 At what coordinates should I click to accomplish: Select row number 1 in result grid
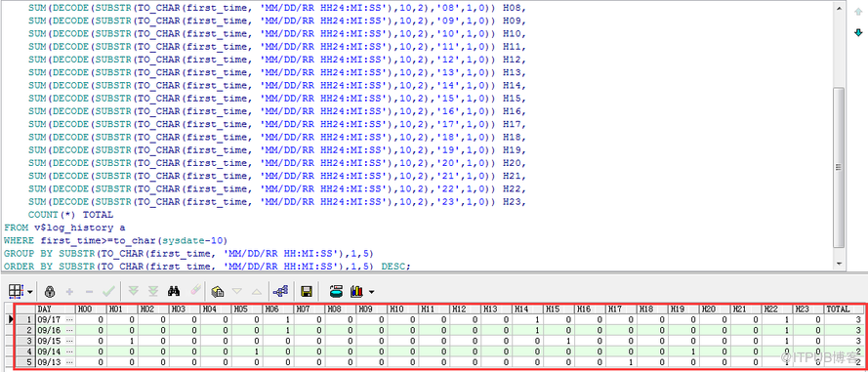[25, 319]
